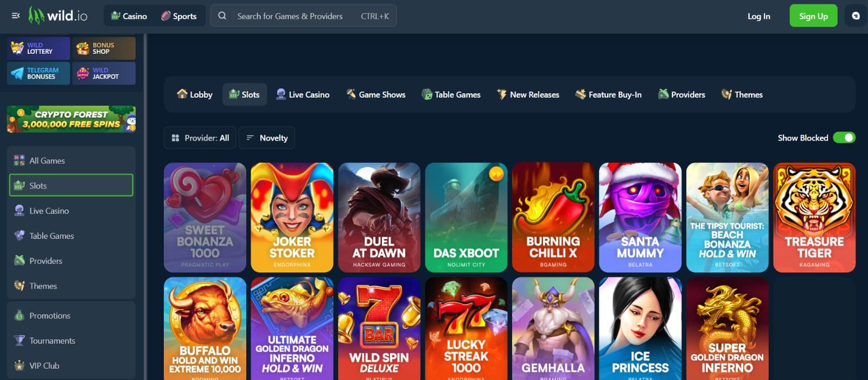This screenshot has width=868, height=380.
Task: Open Gemhalla game
Action: [553, 328]
